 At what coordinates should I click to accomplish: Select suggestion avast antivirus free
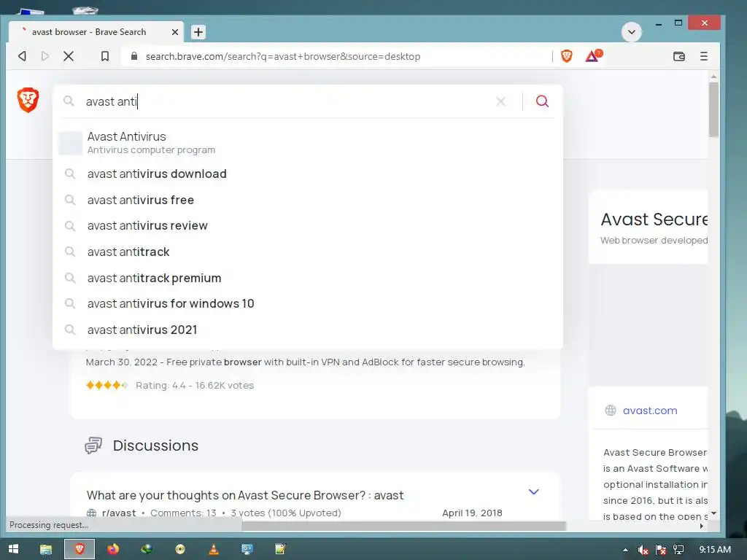(308, 200)
